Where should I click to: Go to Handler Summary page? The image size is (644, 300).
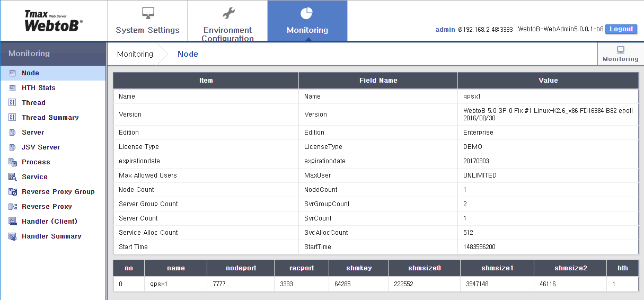pyautogui.click(x=53, y=236)
